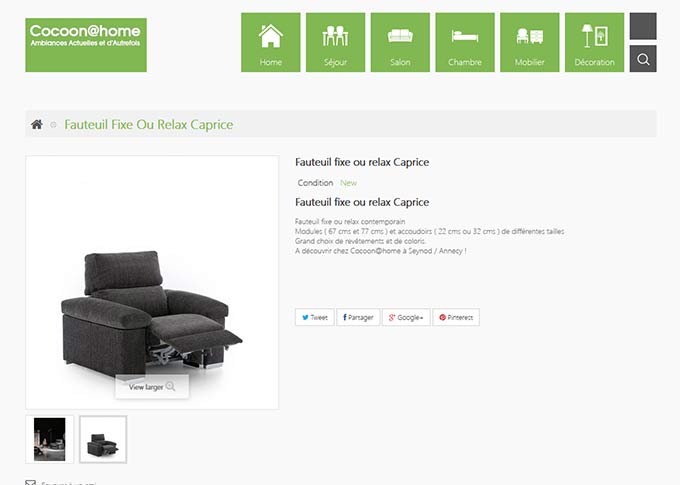Share on Google+ button
680x485 pixels.
coord(406,317)
